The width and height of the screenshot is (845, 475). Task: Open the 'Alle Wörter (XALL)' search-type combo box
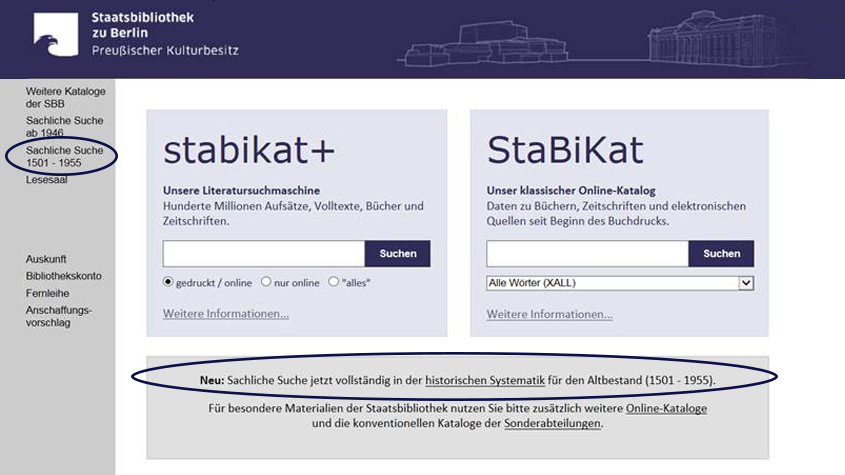click(620, 283)
